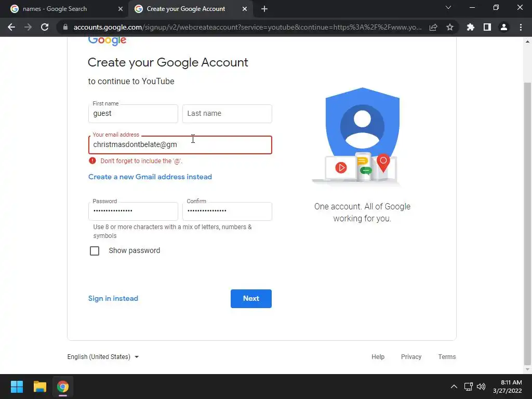Viewport: 532px width, 399px height.
Task: Bookmark this page with the star icon
Action: [x=450, y=27]
